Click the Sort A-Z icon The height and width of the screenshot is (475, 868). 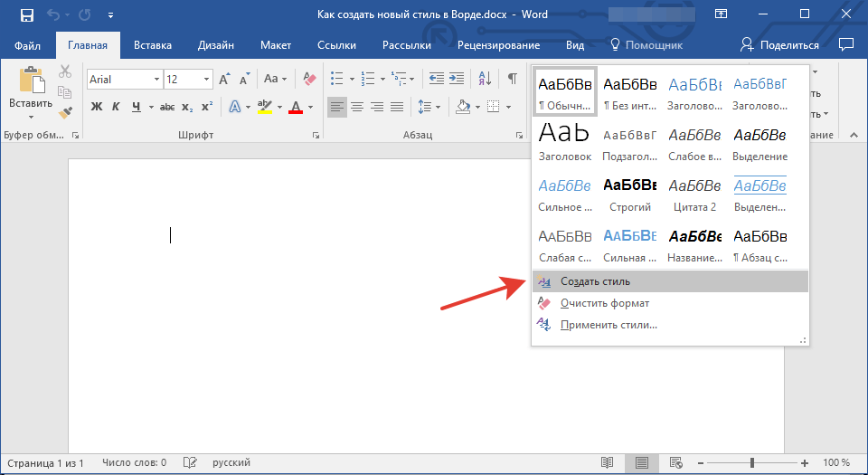tap(484, 80)
